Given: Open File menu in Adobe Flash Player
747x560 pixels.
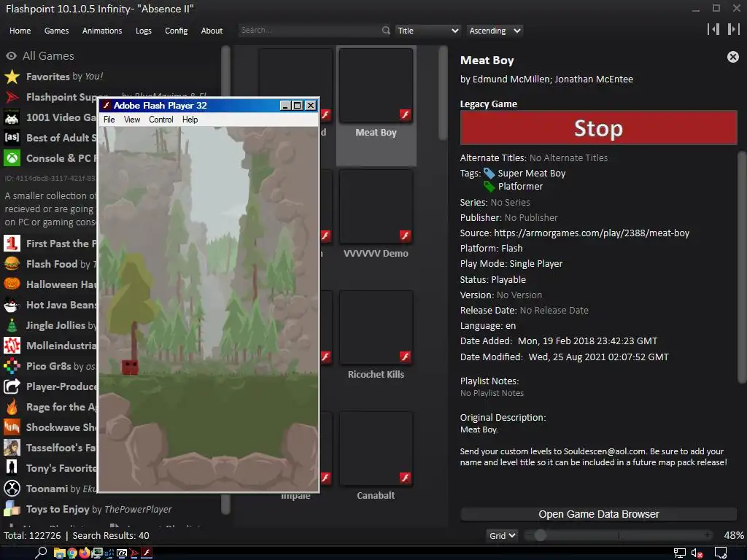Looking at the screenshot, I should (109, 120).
